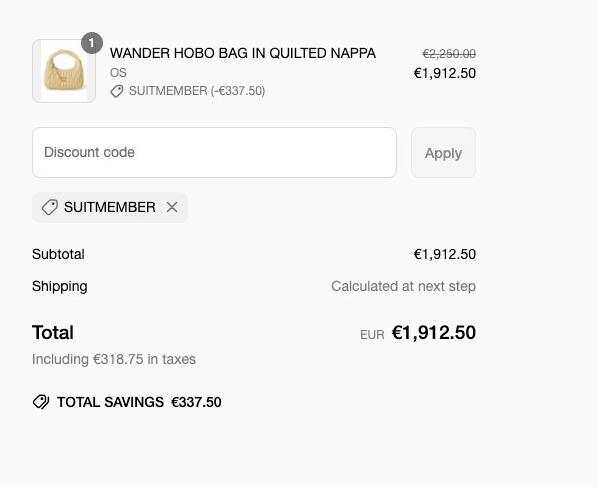
Task: Click the discounted item price €1,912.50
Action: (x=445, y=73)
